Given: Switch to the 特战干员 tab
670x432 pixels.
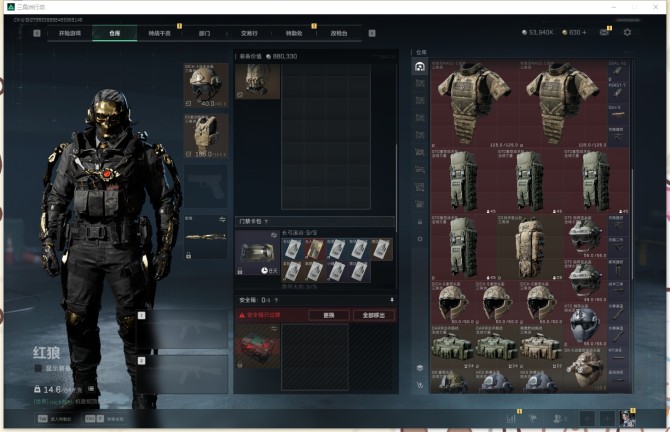Looking at the screenshot, I should (x=159, y=33).
